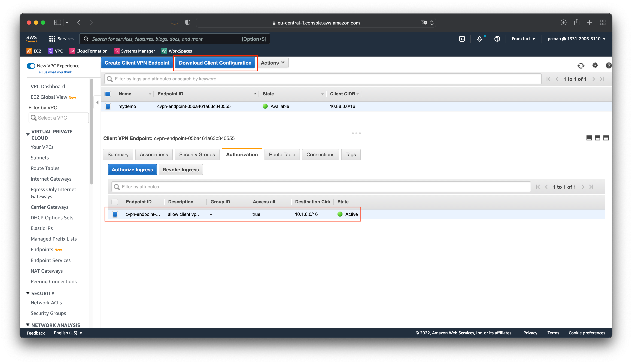632x364 pixels.
Task: Collapse the Network Analysis sidebar section
Action: pos(28,325)
